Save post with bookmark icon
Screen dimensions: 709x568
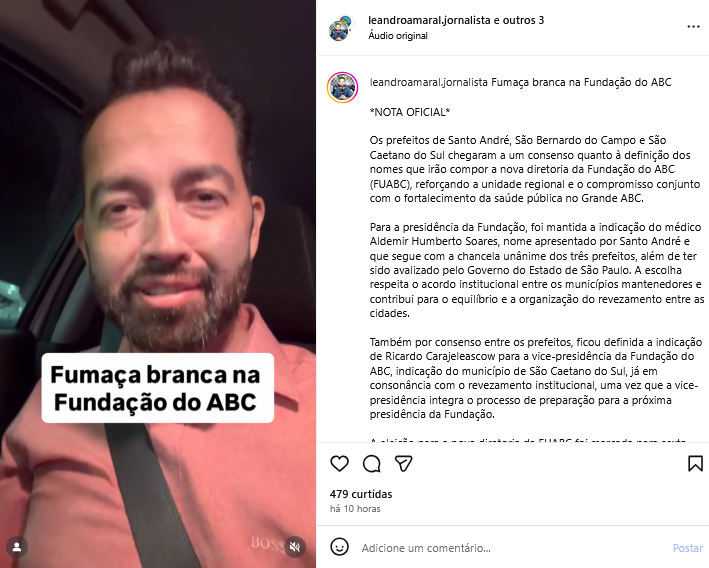point(695,464)
